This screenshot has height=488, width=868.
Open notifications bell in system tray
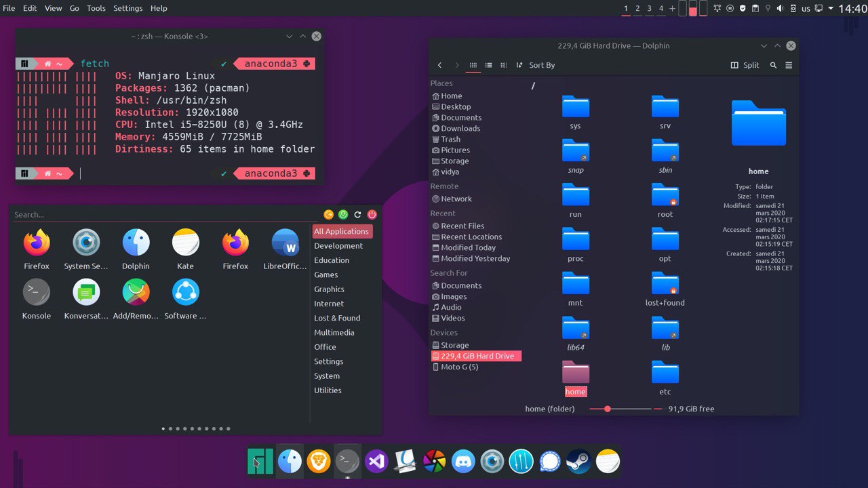coord(717,8)
